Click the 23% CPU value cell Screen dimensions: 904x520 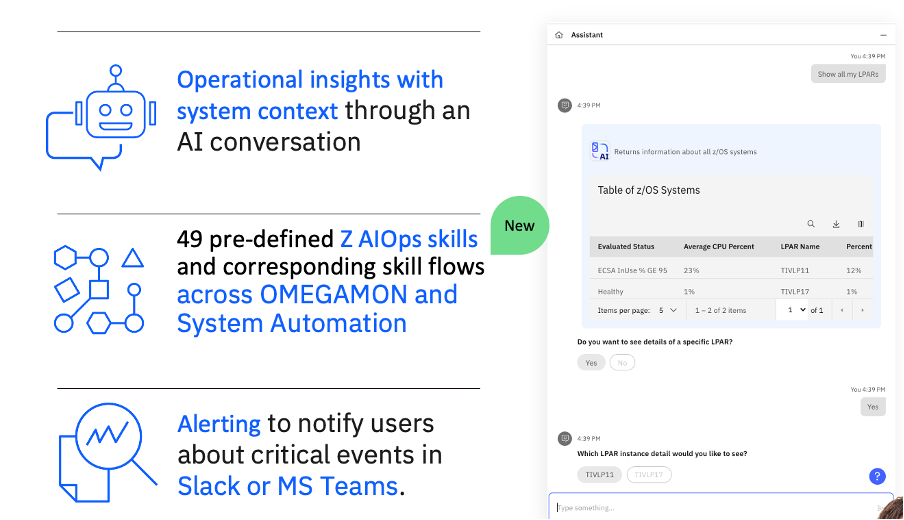pos(691,270)
